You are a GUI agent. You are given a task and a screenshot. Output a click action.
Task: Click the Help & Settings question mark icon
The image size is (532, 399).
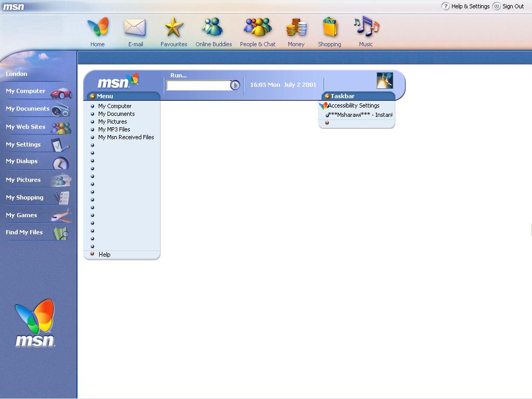pos(445,6)
